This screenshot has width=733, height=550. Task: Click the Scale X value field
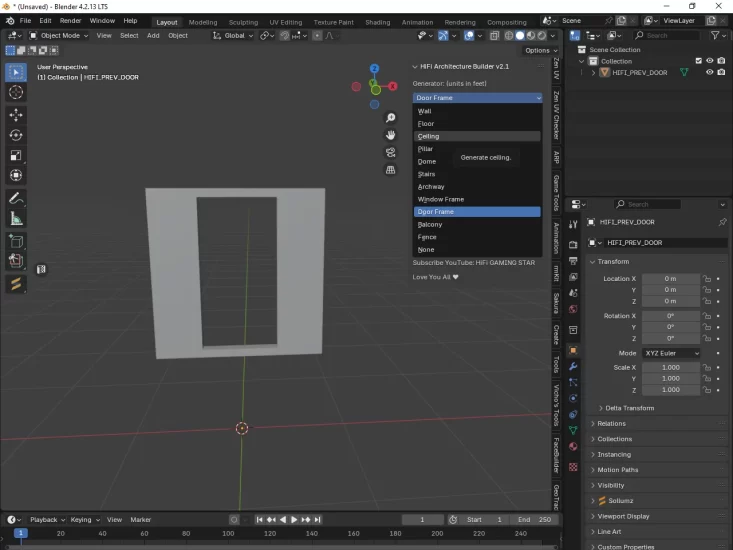(670, 368)
